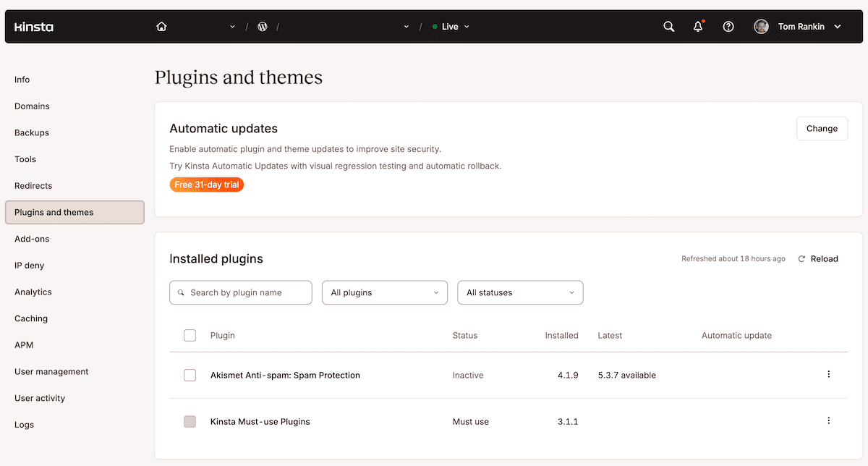Open Logs sidebar item
Image resolution: width=868 pixels, height=466 pixels.
(x=24, y=425)
